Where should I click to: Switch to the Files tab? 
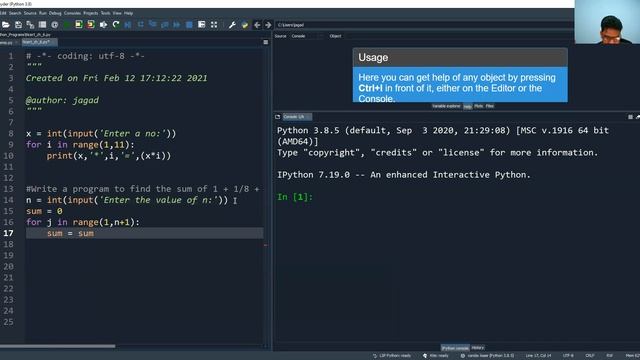click(x=490, y=106)
